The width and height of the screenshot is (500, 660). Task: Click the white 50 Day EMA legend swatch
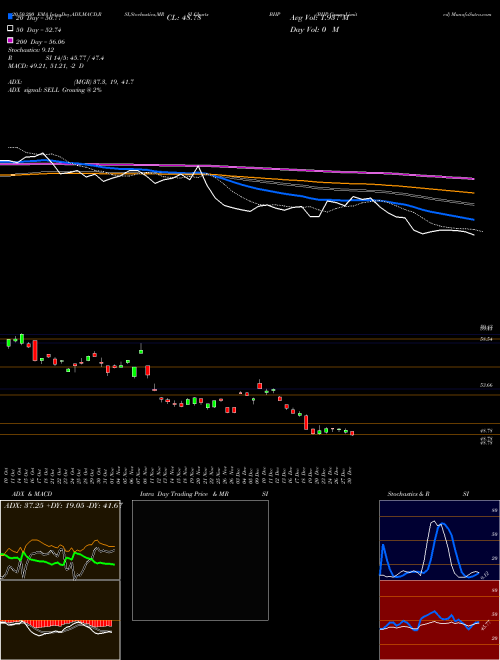coord(10,29)
